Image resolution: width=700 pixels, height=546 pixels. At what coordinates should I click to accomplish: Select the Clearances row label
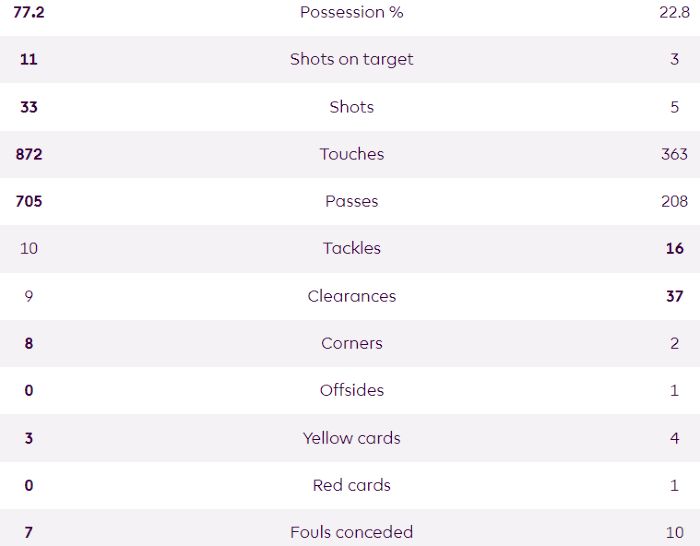coord(351,296)
